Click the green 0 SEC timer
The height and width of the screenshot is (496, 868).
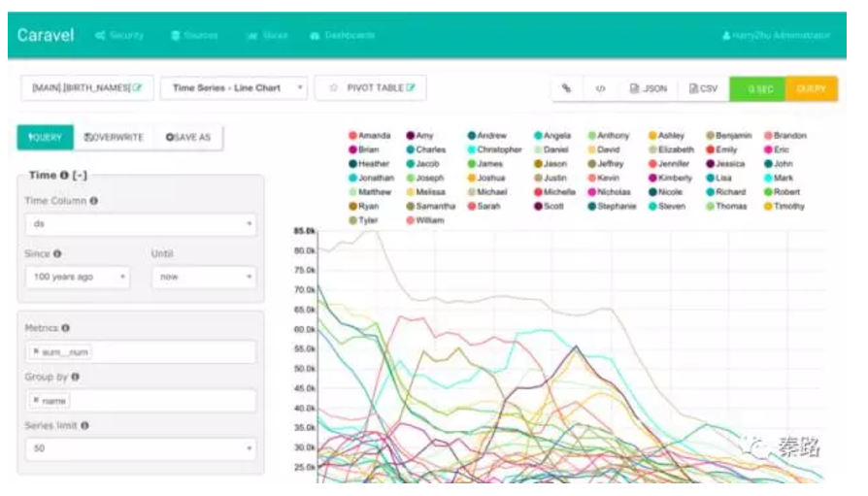click(x=758, y=88)
